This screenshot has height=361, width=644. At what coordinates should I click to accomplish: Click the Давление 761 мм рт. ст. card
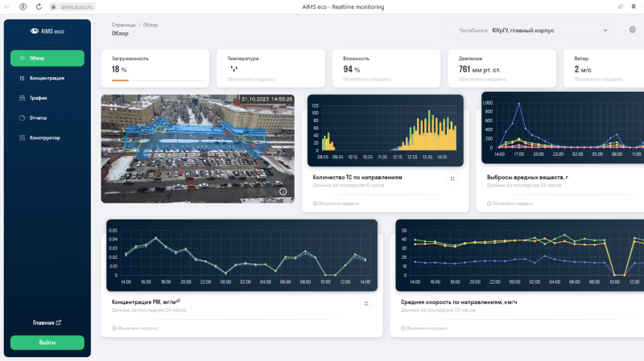coord(500,68)
